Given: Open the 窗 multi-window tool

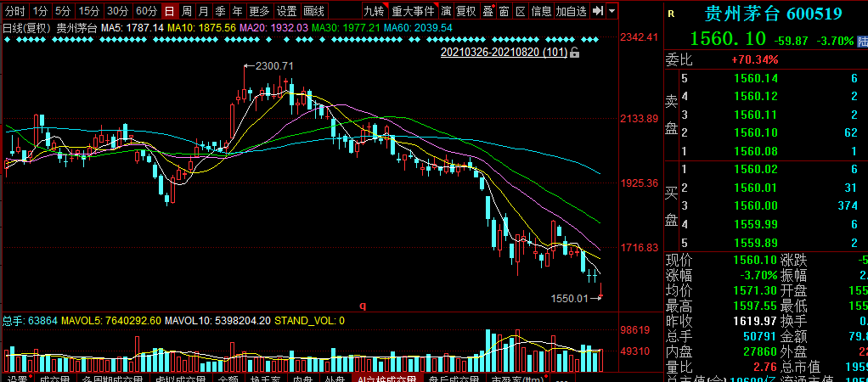Looking at the screenshot, I should pyautogui.click(x=504, y=11).
